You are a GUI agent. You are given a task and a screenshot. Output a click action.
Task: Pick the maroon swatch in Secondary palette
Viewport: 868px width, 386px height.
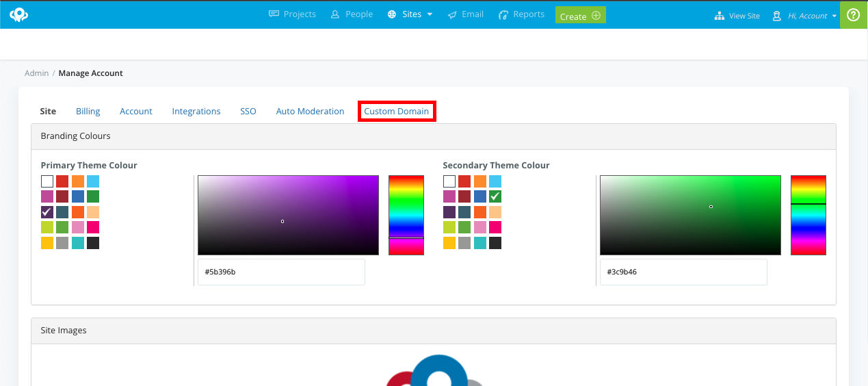click(x=464, y=196)
